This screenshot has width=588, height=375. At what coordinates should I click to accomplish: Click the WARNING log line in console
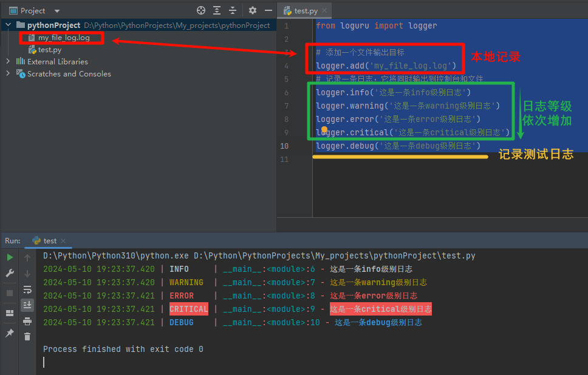pyautogui.click(x=235, y=283)
